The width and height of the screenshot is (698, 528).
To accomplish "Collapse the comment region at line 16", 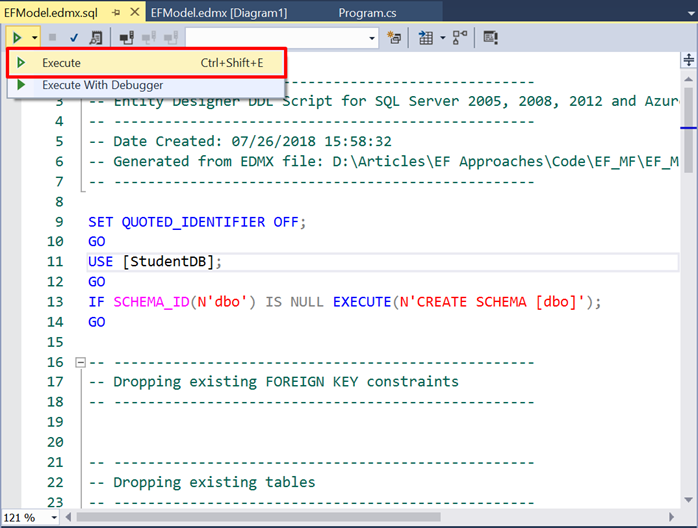I will coord(80,362).
